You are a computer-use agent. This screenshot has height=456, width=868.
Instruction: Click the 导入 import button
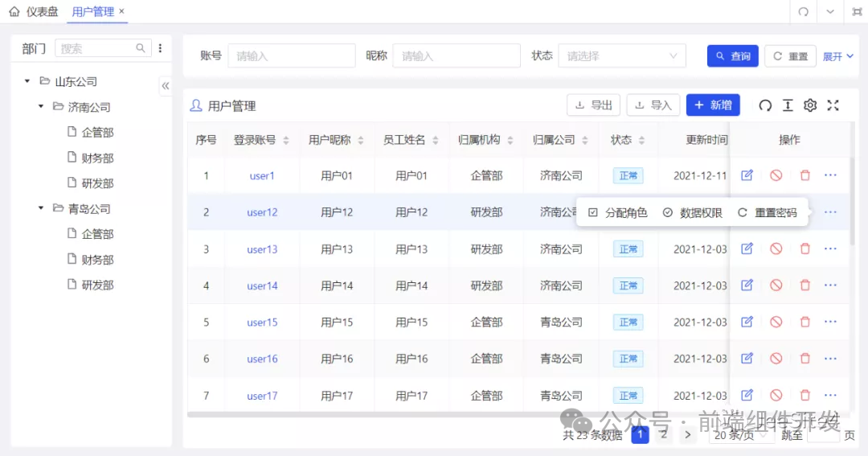[653, 105]
